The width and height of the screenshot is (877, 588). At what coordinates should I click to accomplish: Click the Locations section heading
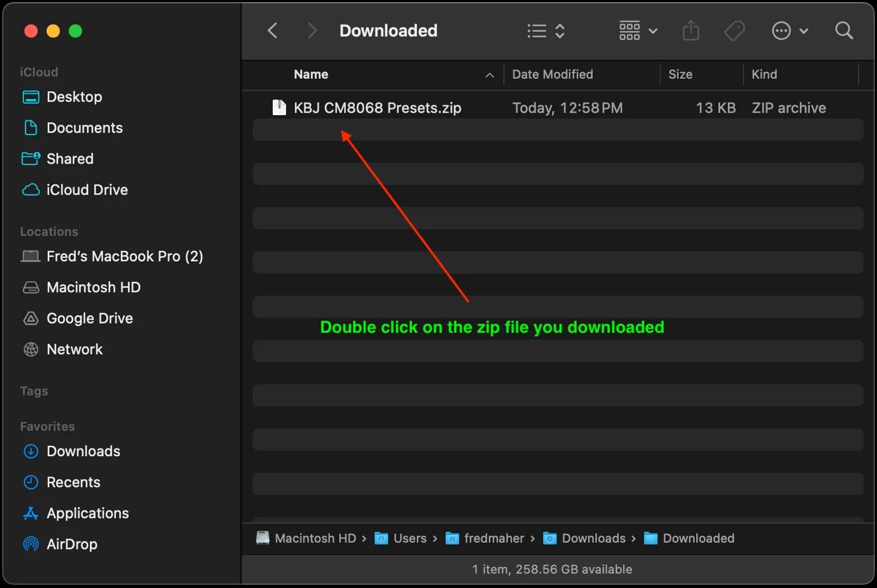[x=49, y=232]
